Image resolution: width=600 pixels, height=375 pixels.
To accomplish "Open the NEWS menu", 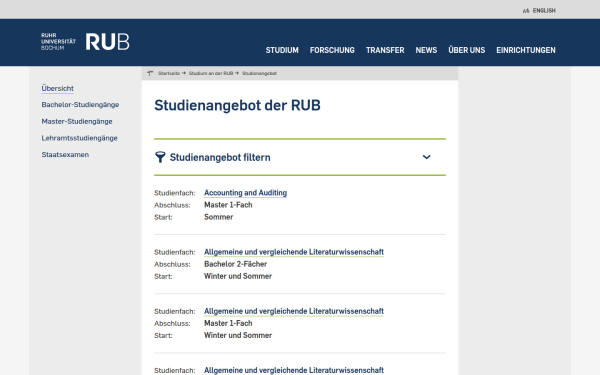I will point(426,50).
